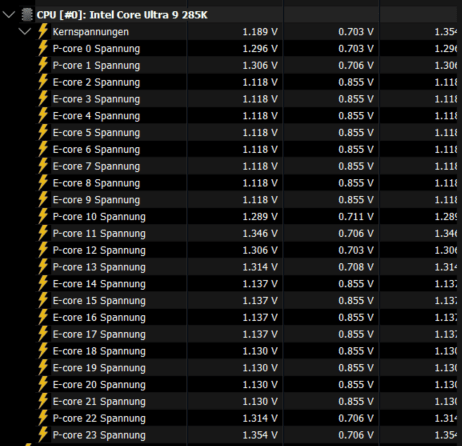Select the P-core 22 Spannung label
Viewport: 462px width, 446px height.
click(99, 419)
